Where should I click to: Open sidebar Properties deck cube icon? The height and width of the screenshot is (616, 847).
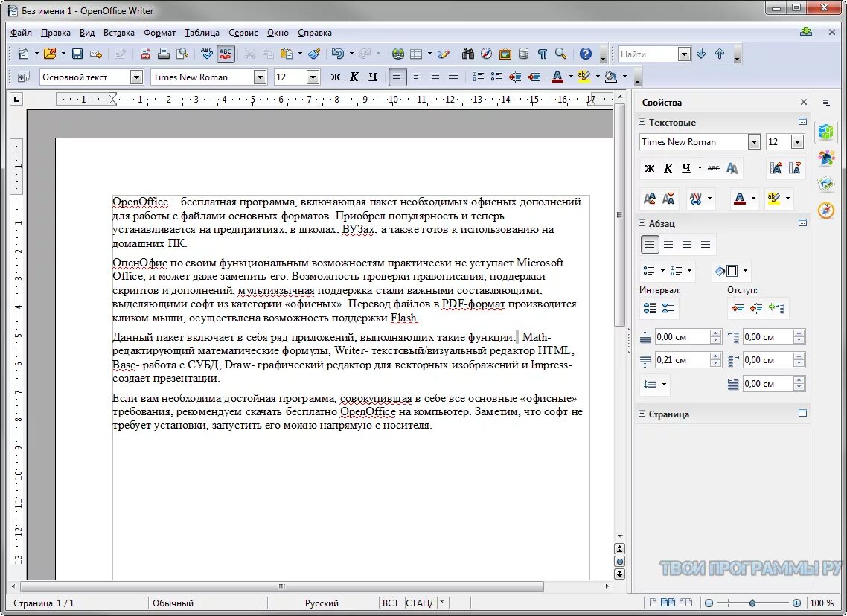826,132
